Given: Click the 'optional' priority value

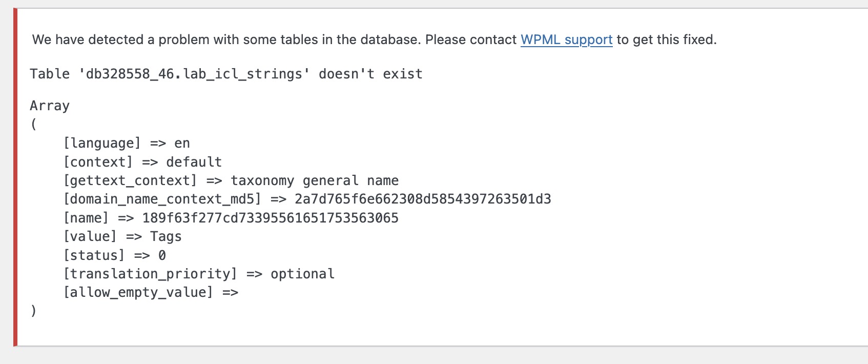Looking at the screenshot, I should coord(302,274).
